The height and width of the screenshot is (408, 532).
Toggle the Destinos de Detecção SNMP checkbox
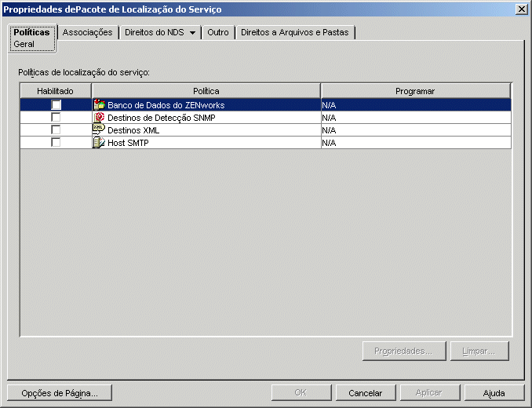pyautogui.click(x=56, y=117)
